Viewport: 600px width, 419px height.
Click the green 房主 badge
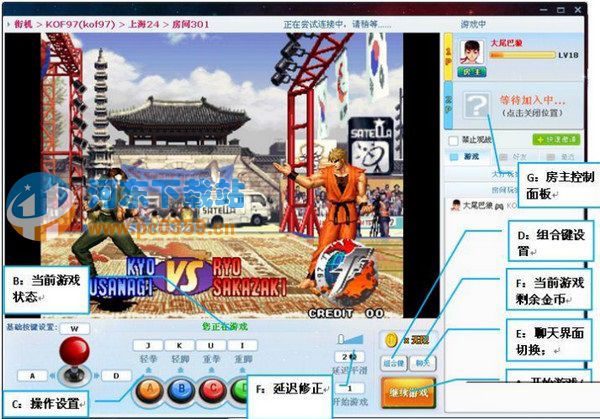pos(471,72)
